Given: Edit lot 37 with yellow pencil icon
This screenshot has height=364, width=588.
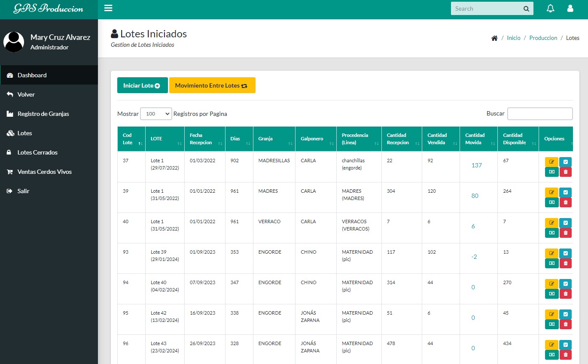Looking at the screenshot, I should pos(551,162).
